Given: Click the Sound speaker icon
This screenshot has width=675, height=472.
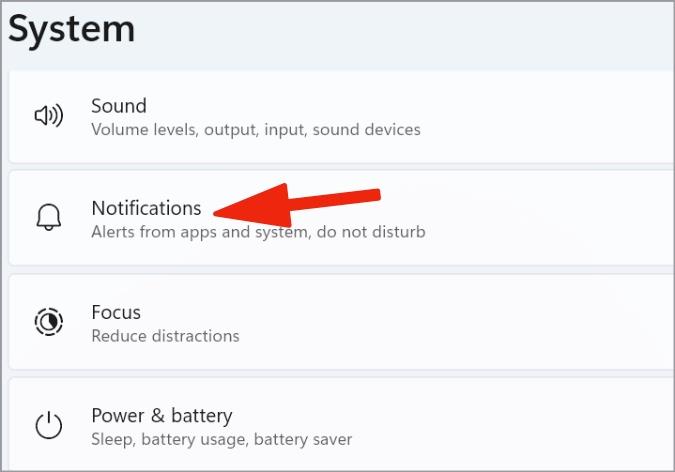Looking at the screenshot, I should pos(49,115).
